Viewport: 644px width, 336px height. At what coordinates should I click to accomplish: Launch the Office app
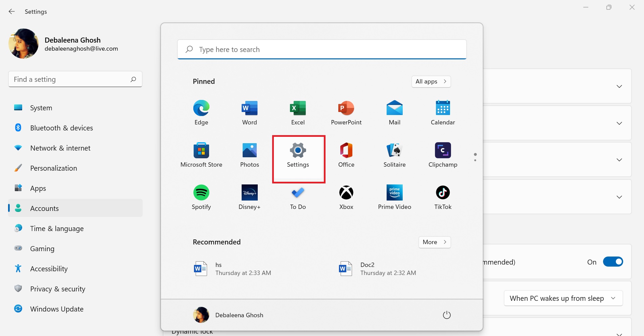(346, 155)
